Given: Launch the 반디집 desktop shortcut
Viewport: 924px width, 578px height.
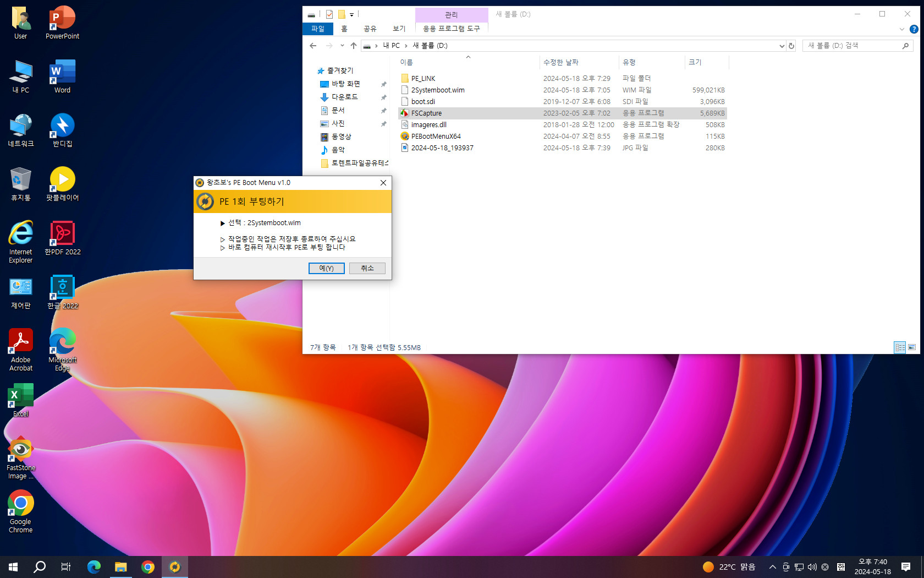Looking at the screenshot, I should coord(62,131).
